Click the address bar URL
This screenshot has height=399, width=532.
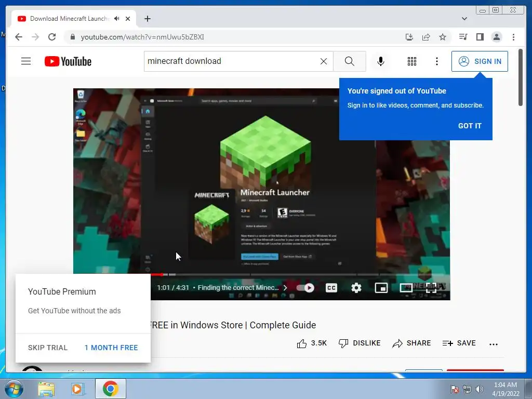(x=142, y=37)
